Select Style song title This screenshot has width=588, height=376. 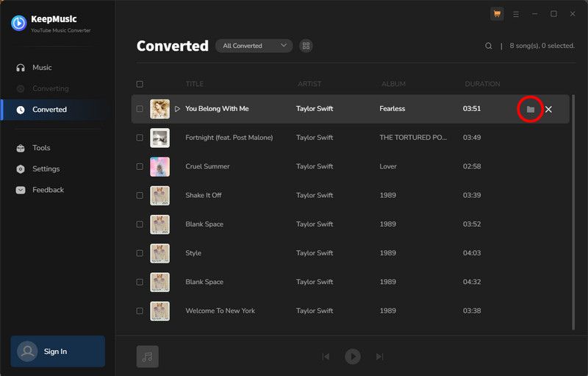coord(193,253)
